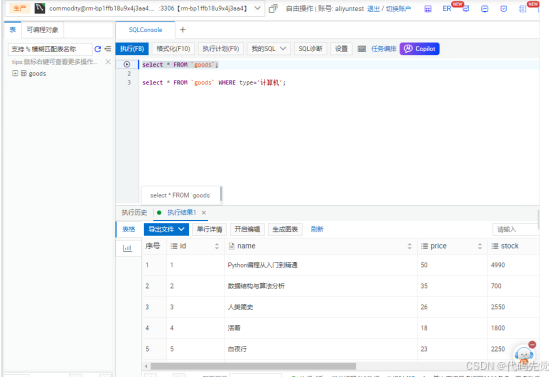Open the table grid icon in top bar
This screenshot has height=377, width=553.
point(428,9)
